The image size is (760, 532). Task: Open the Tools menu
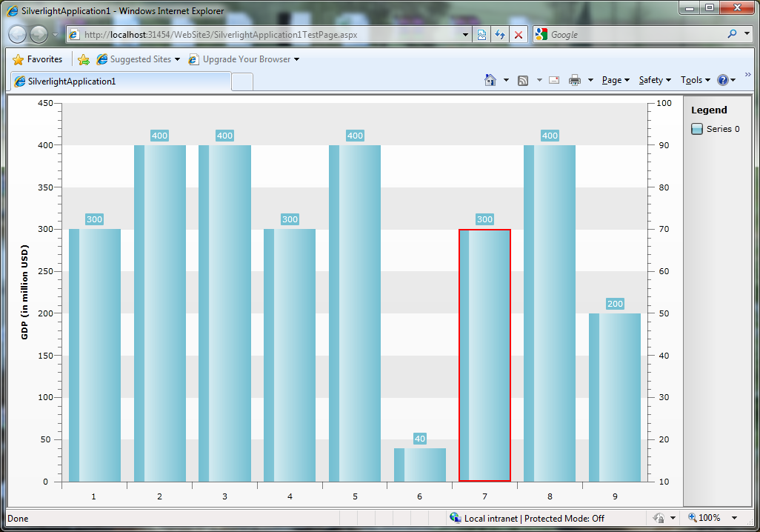(x=695, y=80)
